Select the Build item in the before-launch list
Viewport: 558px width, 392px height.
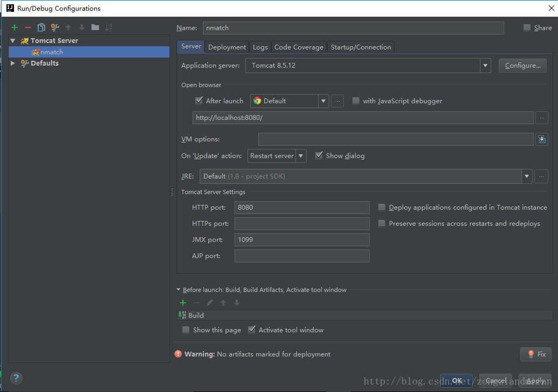point(365,315)
